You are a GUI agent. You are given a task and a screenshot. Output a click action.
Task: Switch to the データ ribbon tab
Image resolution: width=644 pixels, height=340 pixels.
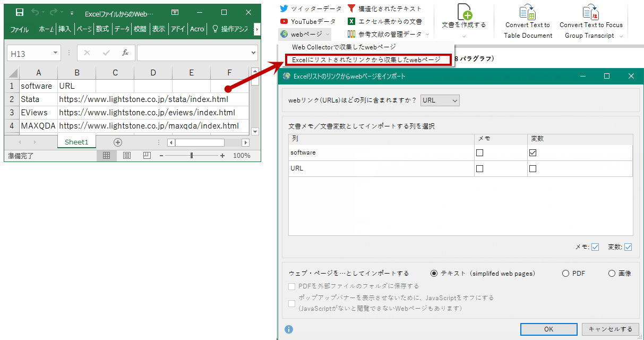[x=122, y=29]
